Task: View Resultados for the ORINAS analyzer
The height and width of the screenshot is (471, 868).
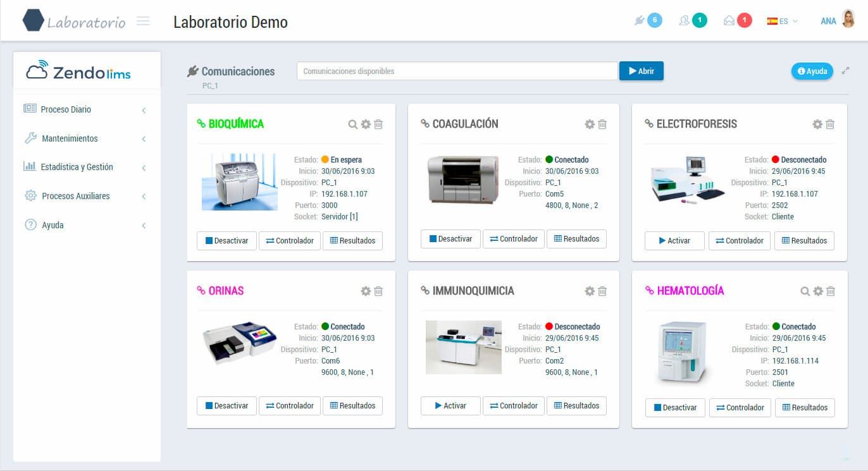Action: 352,406
